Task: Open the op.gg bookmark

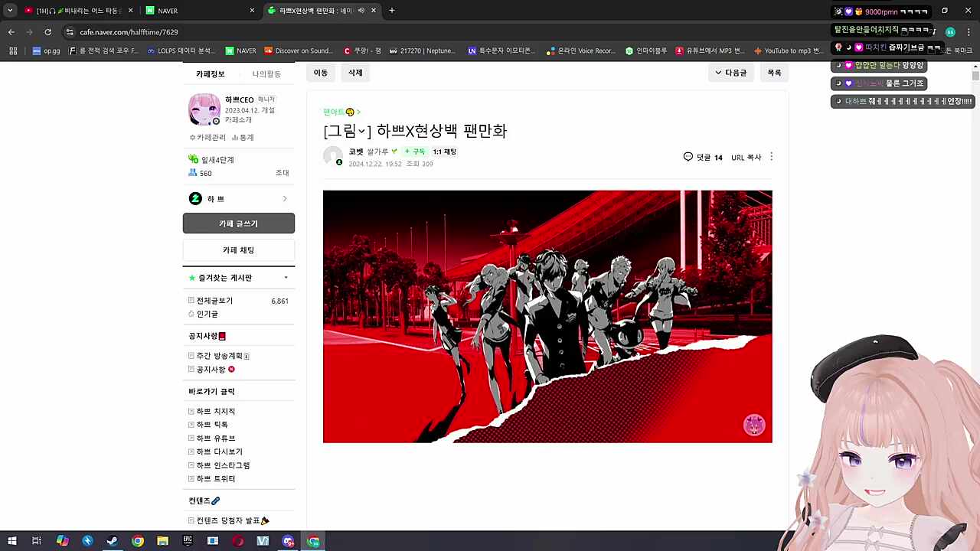Action: tap(46, 51)
